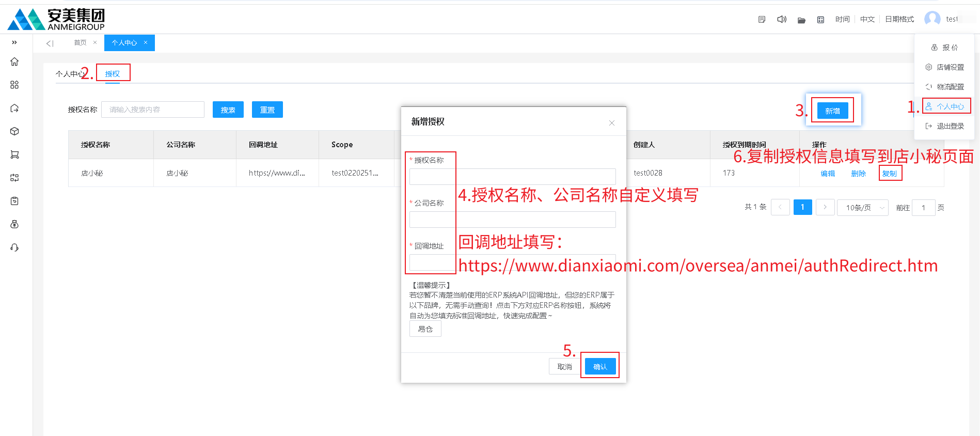Close the 新增授权 dialog with the X
Screen dimensions: 980x436
pos(612,123)
